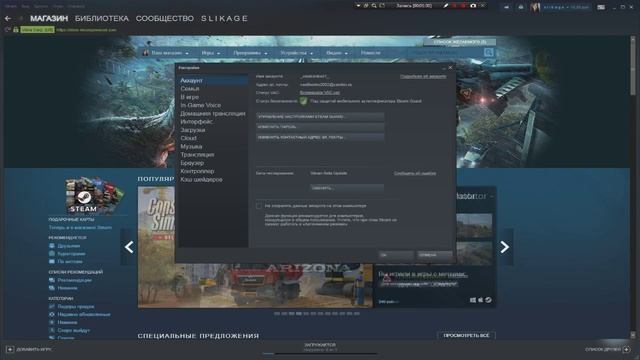
Task: Open the account details link
Action: 423,76
